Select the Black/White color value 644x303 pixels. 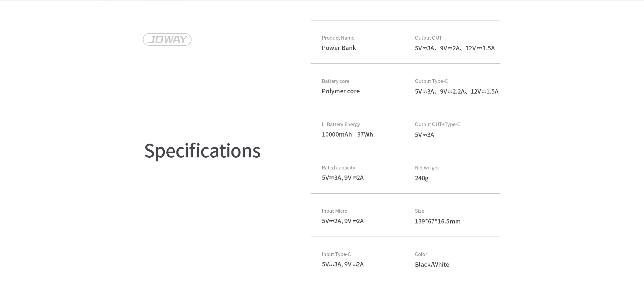coord(432,264)
